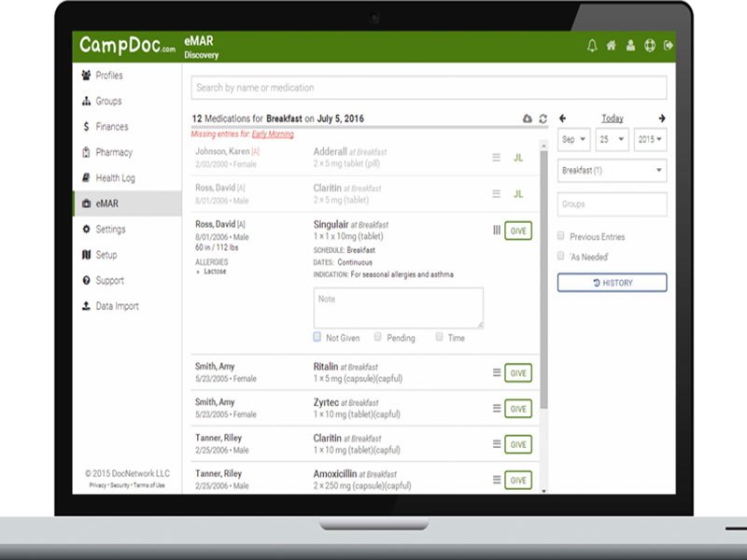Open the row menu for Amoxicillin entry
The image size is (747, 560).
[x=497, y=480]
